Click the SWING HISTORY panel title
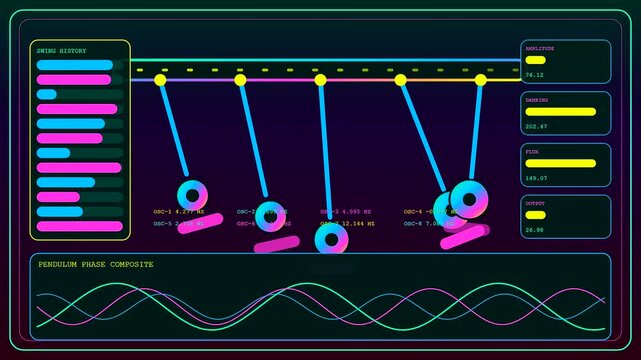Viewport: 641px width, 360px height. click(61, 51)
